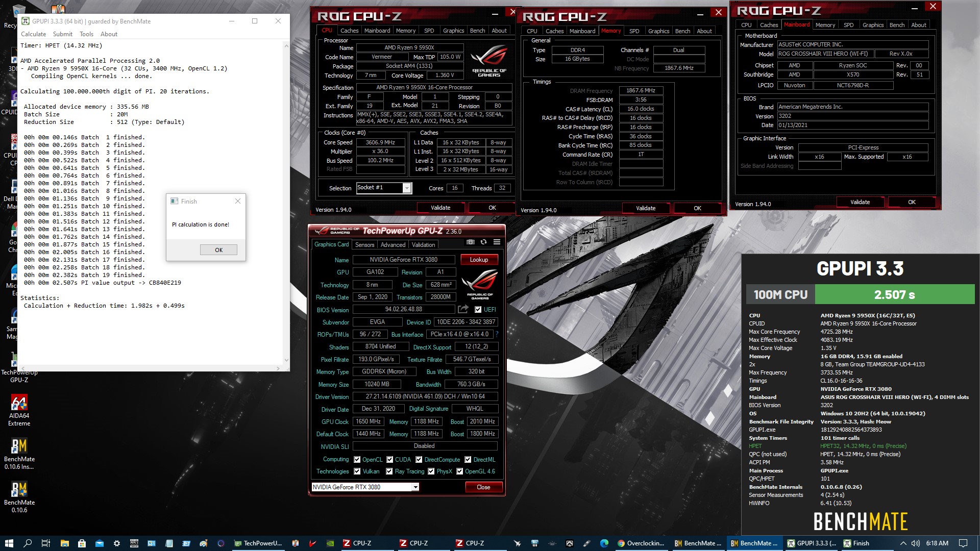The height and width of the screenshot is (551, 980).
Task: Switch to Sensors tab in GPU-Z
Action: pyautogui.click(x=364, y=245)
